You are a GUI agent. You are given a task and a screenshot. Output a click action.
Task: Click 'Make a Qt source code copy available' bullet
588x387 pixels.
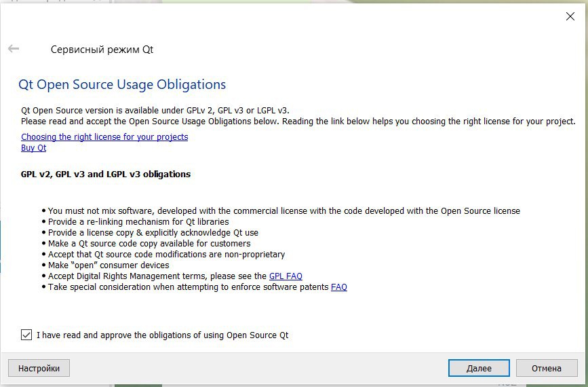(x=149, y=243)
